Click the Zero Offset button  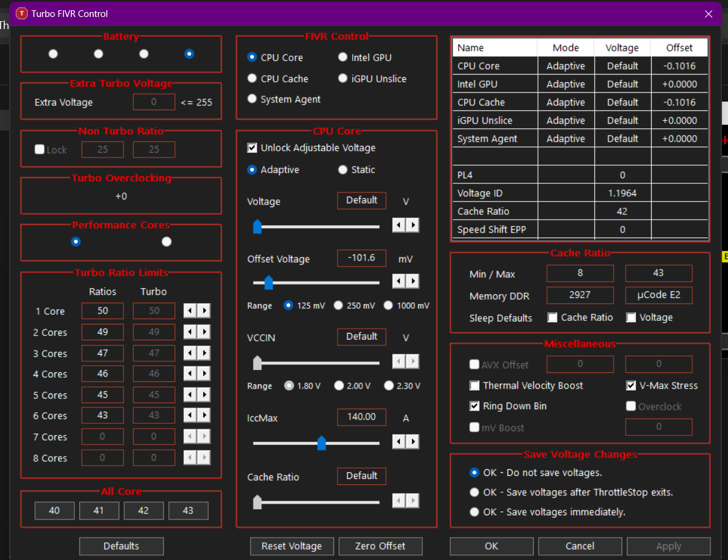pyautogui.click(x=380, y=546)
